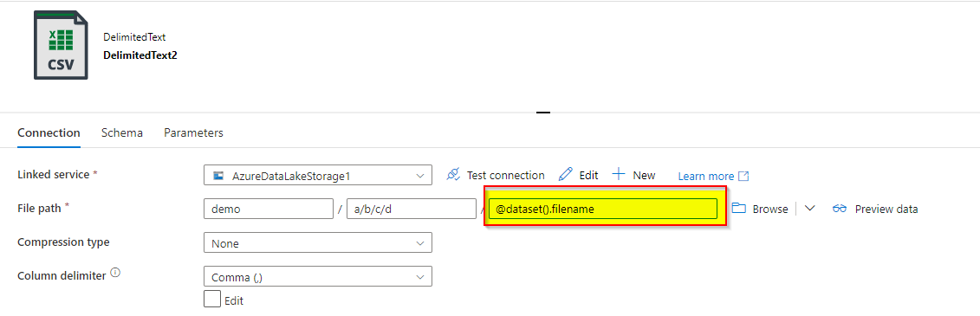Switch to the Parameters tab
Viewport: 980px width, 316px height.
[193, 133]
